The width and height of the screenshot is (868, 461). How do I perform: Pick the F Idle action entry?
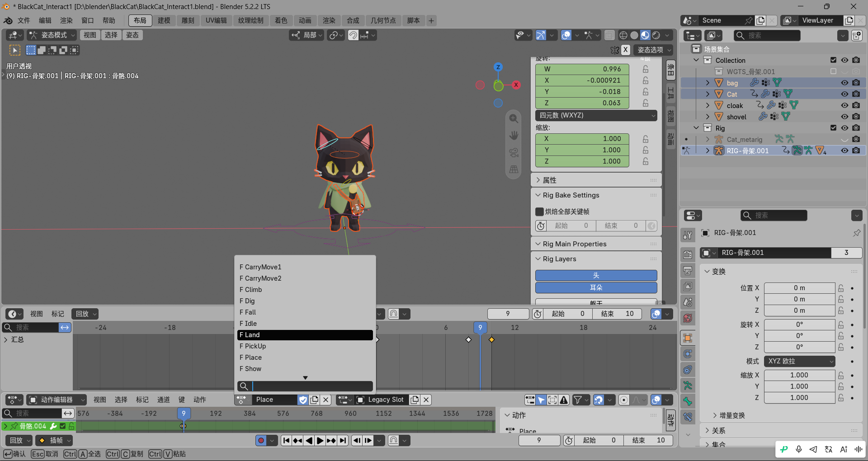(305, 324)
